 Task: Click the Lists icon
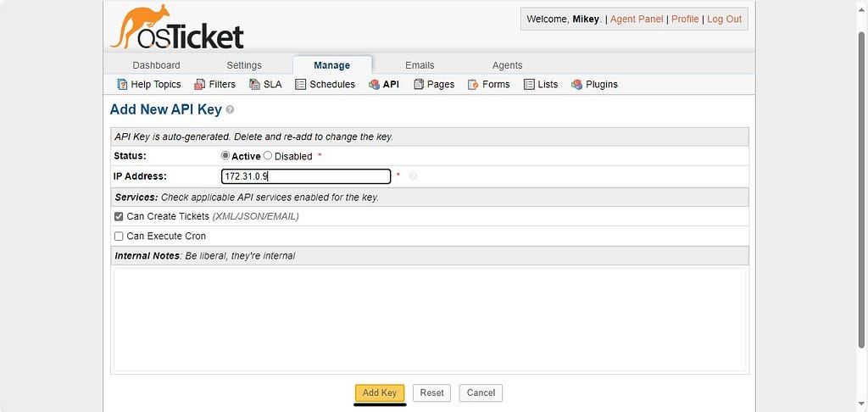529,84
